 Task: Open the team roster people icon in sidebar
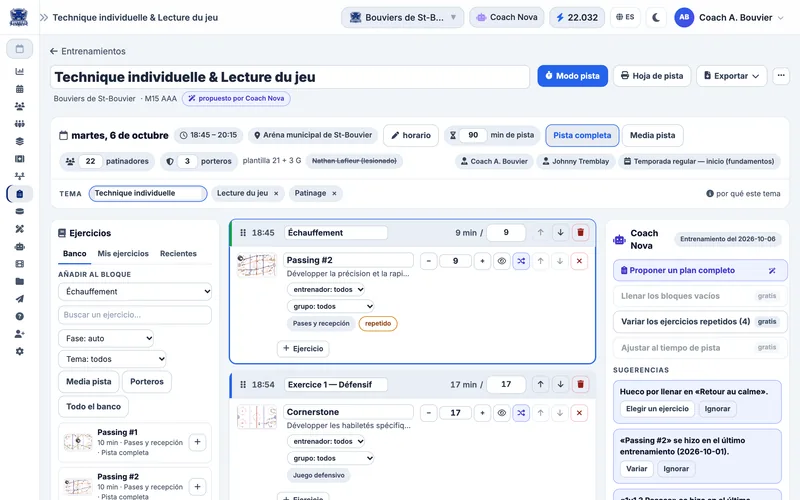point(19,106)
